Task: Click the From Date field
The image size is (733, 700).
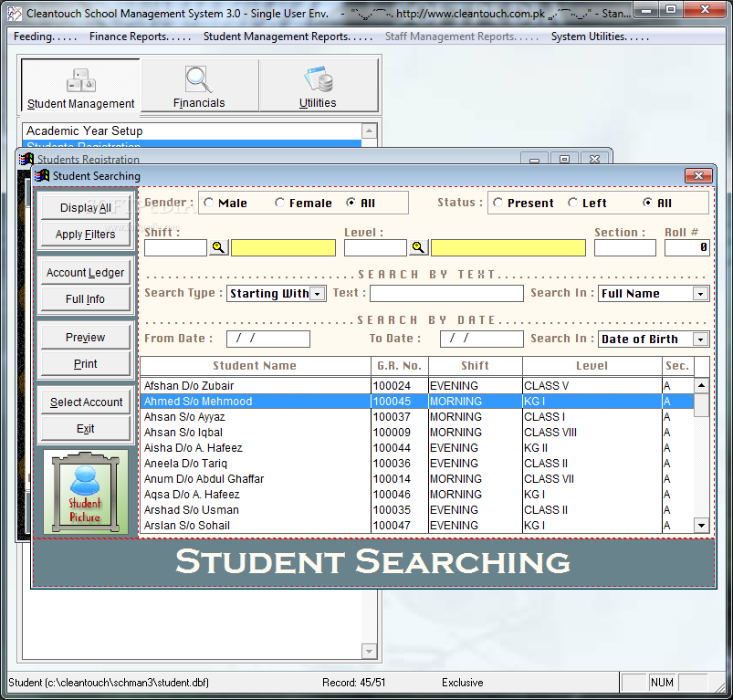Action: (x=267, y=339)
